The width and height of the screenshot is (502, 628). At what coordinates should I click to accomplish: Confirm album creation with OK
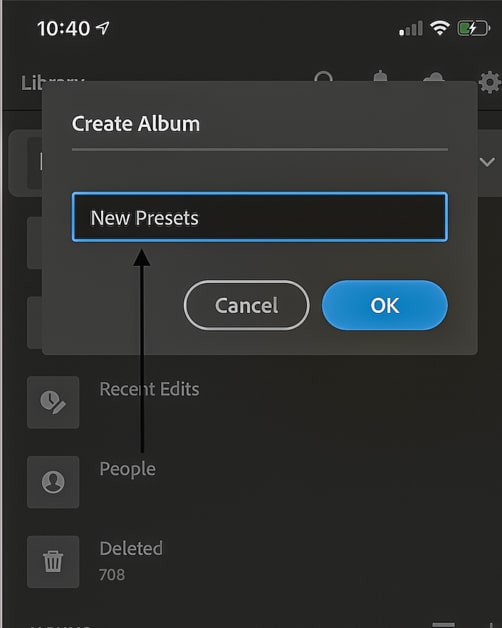[x=385, y=305]
